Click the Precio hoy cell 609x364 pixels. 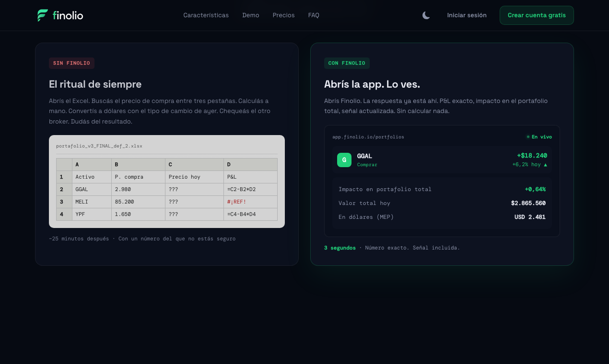pyautogui.click(x=194, y=177)
